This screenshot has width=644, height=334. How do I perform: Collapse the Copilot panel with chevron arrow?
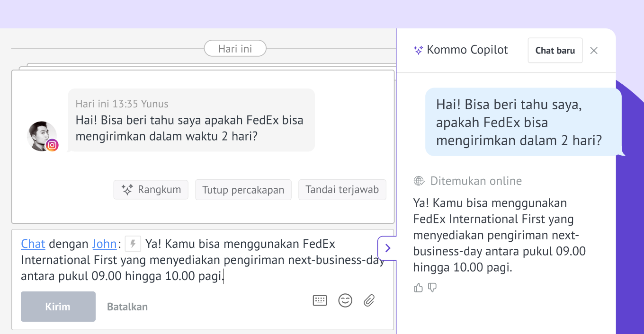click(x=387, y=248)
